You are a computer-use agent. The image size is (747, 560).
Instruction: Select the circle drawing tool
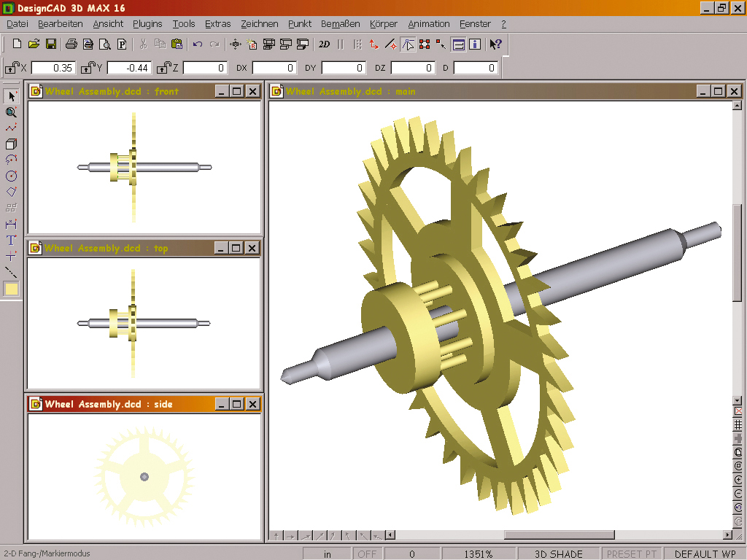point(11,176)
